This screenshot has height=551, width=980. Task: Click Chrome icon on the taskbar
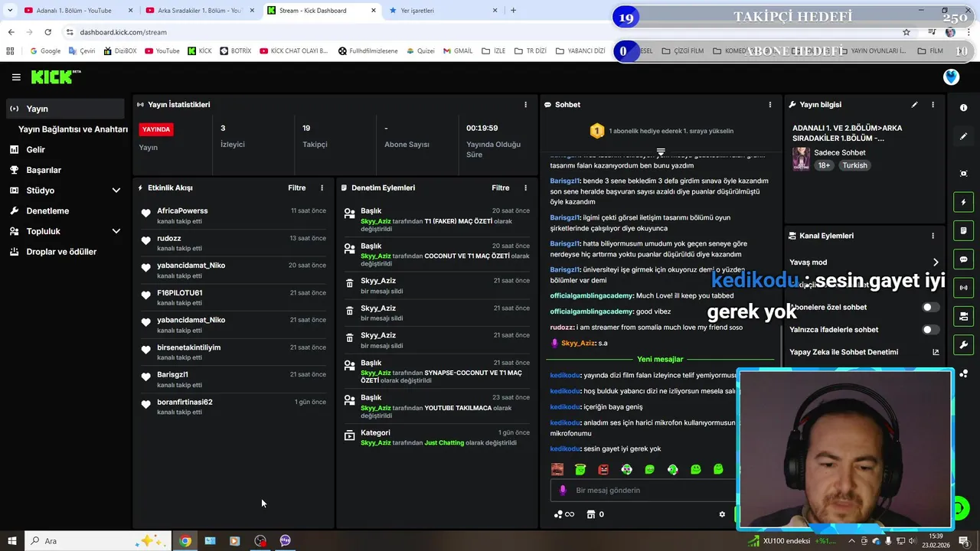185,541
